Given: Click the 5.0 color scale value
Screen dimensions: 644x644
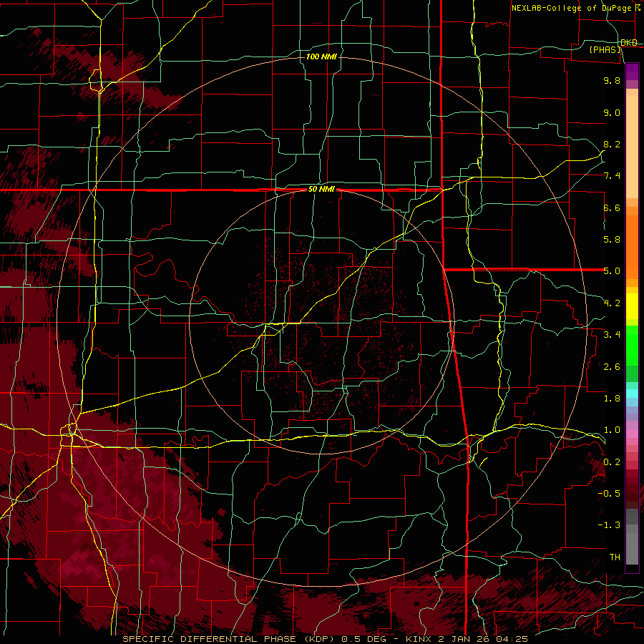Looking at the screenshot, I should [612, 271].
